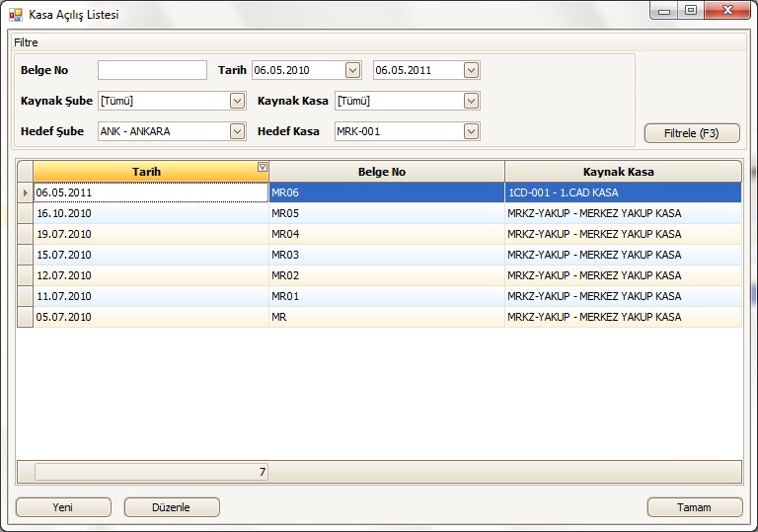Maximize the Kasa Açılış Listesi window

click(691, 11)
